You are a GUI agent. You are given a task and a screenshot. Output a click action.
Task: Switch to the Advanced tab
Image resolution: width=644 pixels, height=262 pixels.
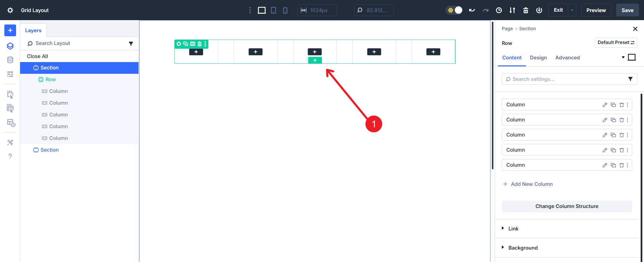point(568,58)
